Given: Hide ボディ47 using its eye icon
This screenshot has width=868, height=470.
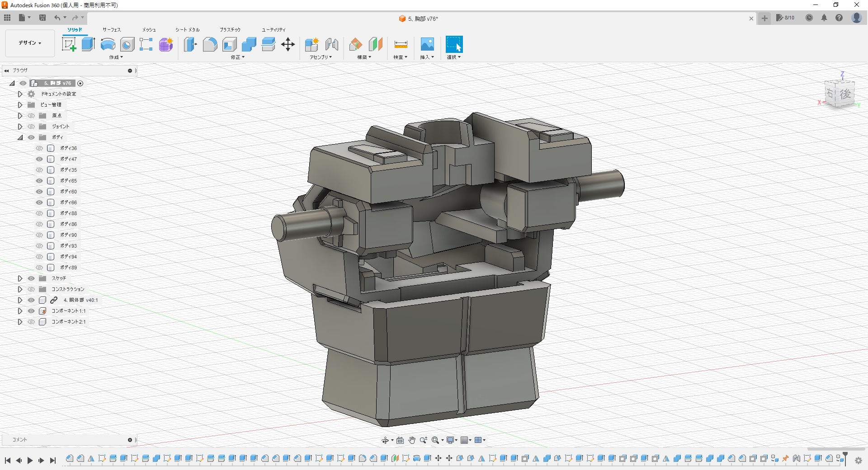Looking at the screenshot, I should coord(39,159).
